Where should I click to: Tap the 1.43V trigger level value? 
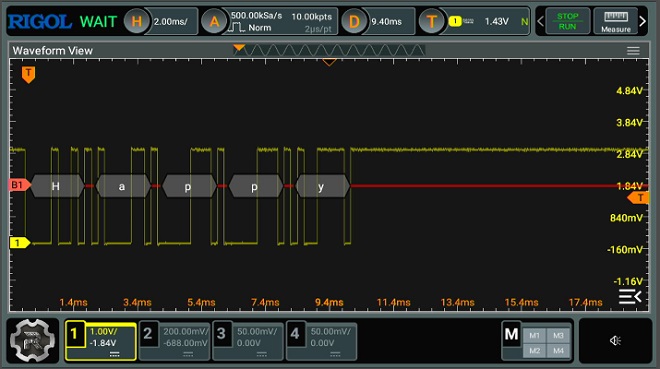click(x=496, y=21)
